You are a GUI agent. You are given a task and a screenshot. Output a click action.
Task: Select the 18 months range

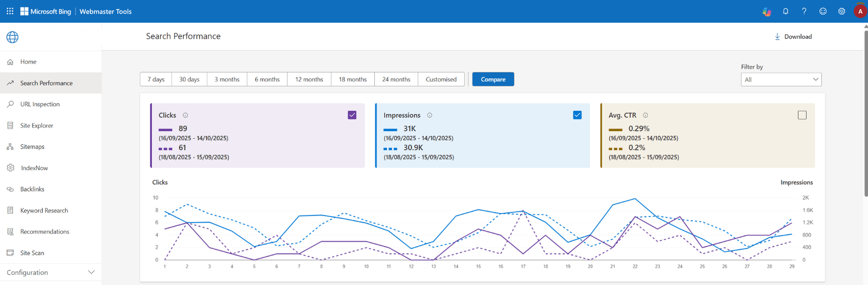tap(353, 79)
